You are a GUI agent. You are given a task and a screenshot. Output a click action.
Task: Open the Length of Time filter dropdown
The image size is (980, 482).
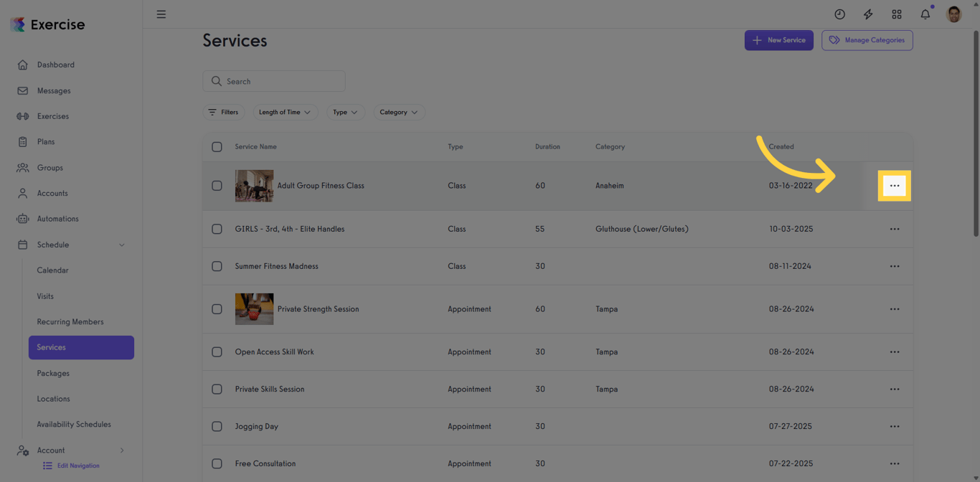click(x=286, y=112)
